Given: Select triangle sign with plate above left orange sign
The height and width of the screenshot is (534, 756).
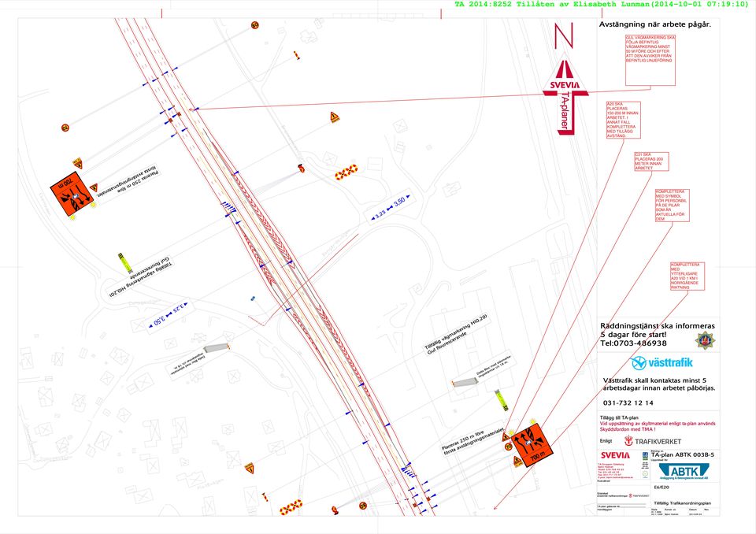Looking at the screenshot, I should click(x=77, y=163).
